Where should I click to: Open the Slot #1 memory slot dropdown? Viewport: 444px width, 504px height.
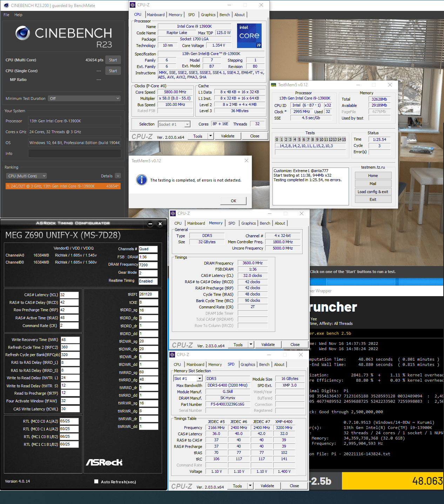[x=188, y=379]
